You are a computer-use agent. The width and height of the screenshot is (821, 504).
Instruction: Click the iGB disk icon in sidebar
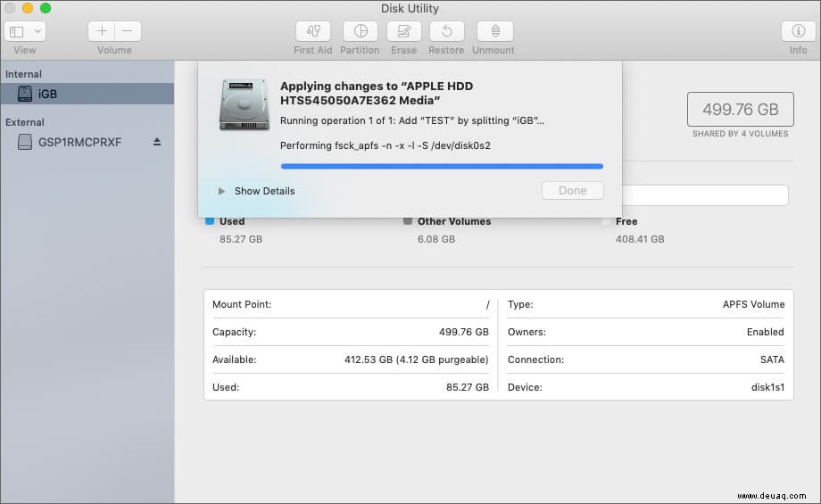25,94
